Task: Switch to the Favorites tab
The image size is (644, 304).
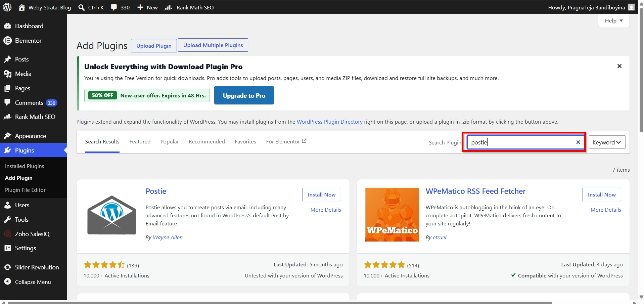Action: (245, 142)
